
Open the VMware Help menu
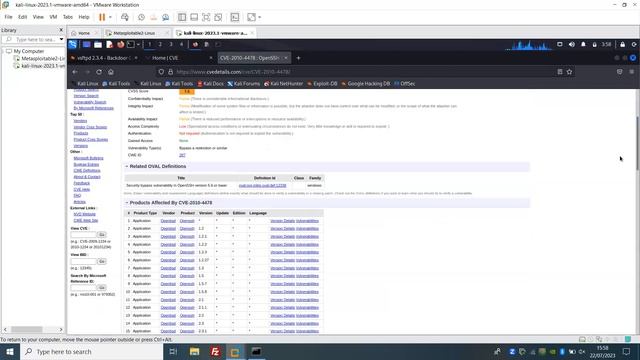[84, 17]
